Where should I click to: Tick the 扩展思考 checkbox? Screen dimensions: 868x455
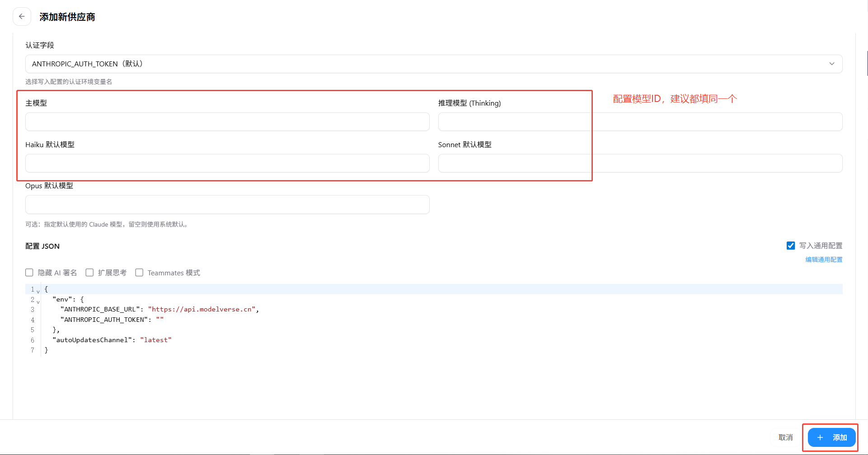(89, 273)
